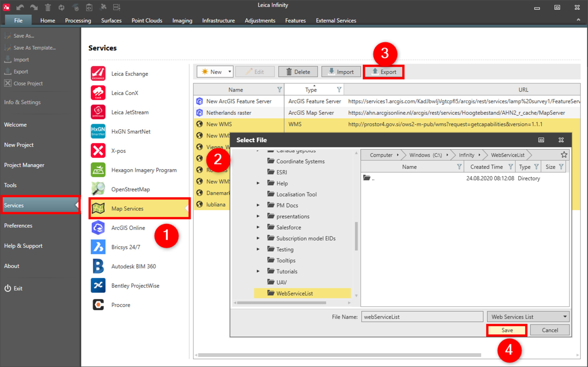This screenshot has width=588, height=367.
Task: Open the Web Services List file type dropdown
Action: (x=565, y=316)
